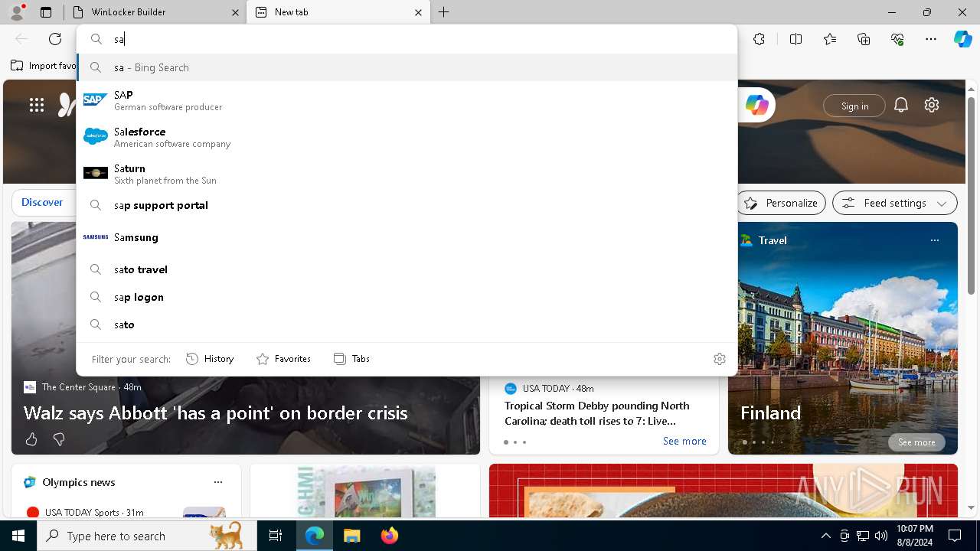Image resolution: width=980 pixels, height=551 pixels.
Task: Toggle split screen icon in toolbar
Action: [x=795, y=39]
